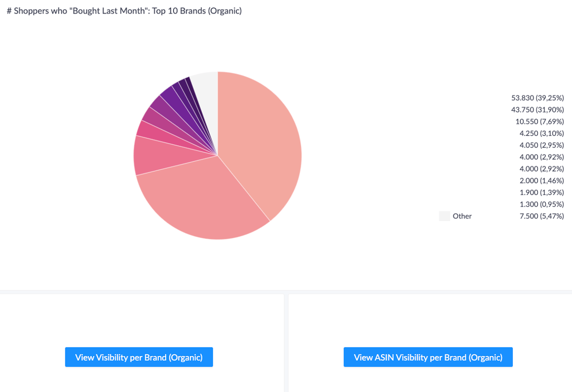Select the 10.550 (7,69%) legend entry

[x=540, y=121]
